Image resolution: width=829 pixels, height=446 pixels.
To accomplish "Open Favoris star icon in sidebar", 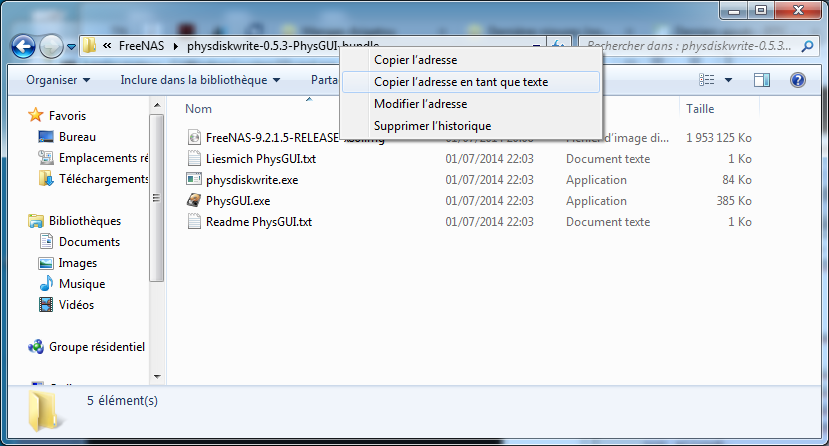I will pos(37,115).
